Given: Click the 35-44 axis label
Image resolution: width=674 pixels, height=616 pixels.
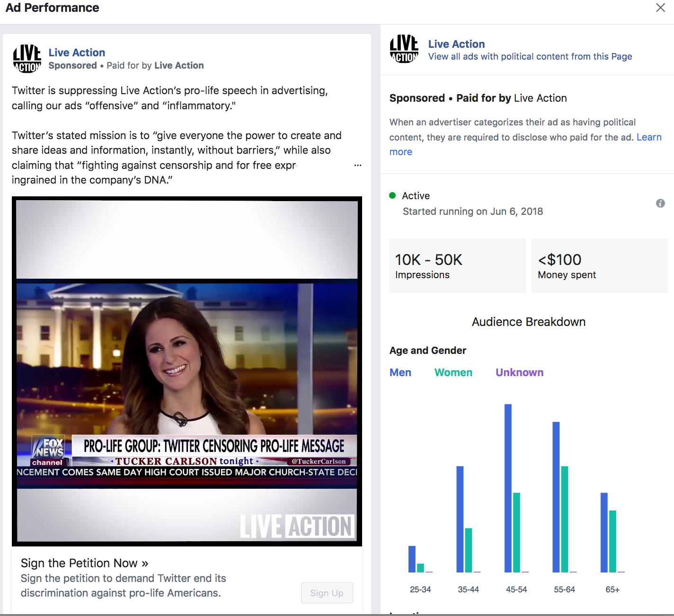Looking at the screenshot, I should (468, 590).
